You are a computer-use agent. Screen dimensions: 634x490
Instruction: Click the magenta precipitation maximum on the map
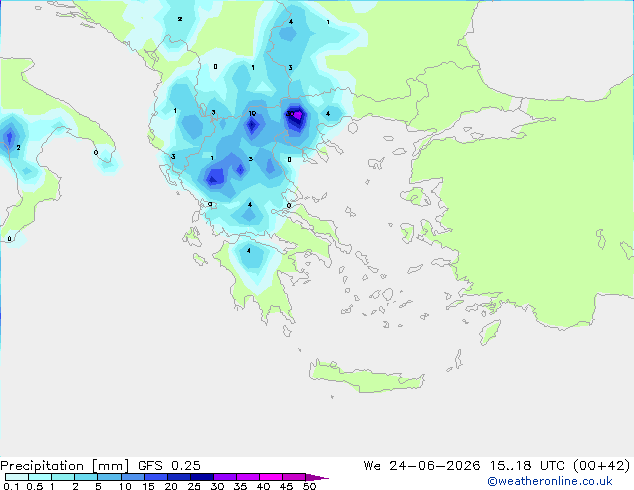[x=298, y=116]
